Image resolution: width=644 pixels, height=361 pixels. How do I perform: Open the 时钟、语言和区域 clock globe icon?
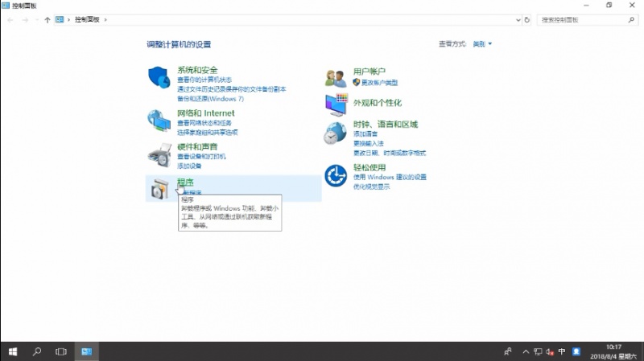335,133
